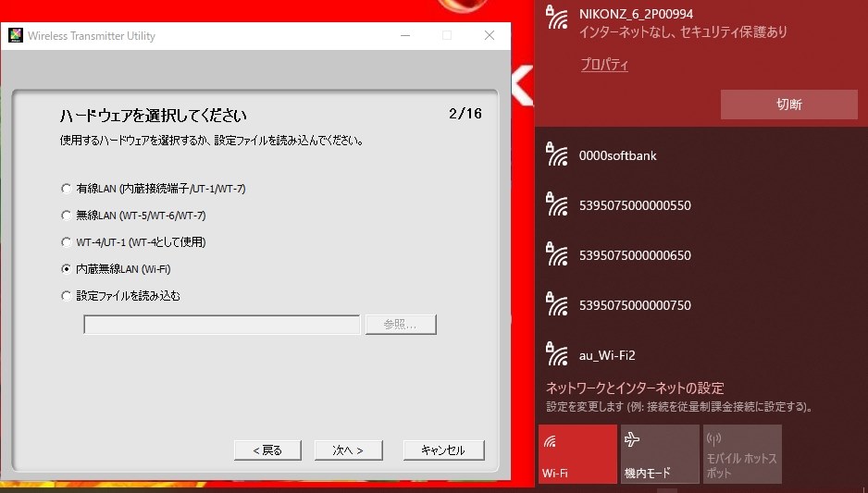
Task: Click Wi-Fi icon beside 5395075000000750
Action: 556,303
